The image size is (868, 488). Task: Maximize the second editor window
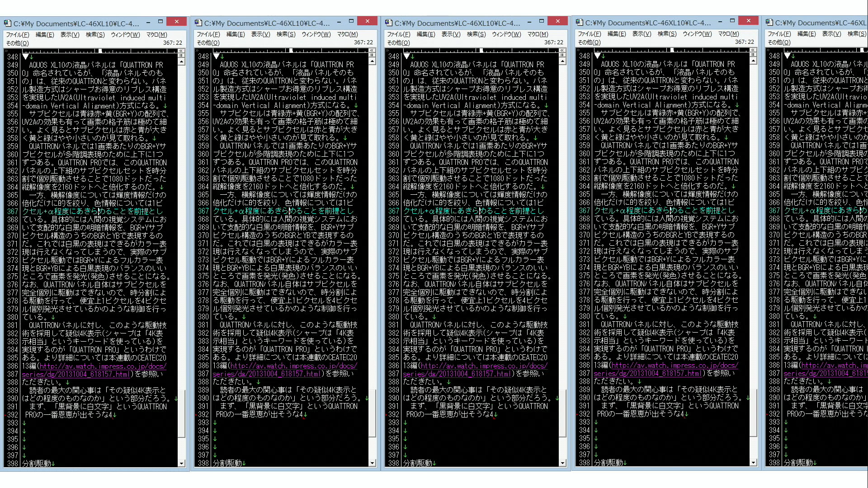[351, 21]
